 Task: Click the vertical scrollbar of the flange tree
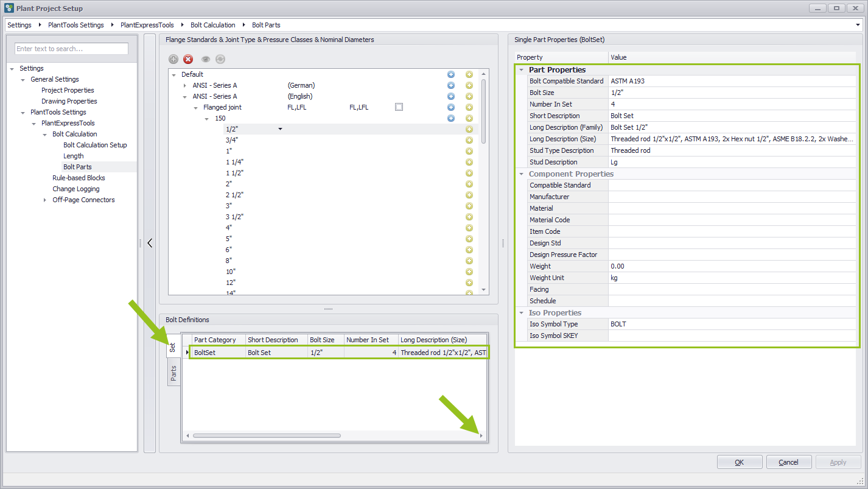(x=484, y=111)
